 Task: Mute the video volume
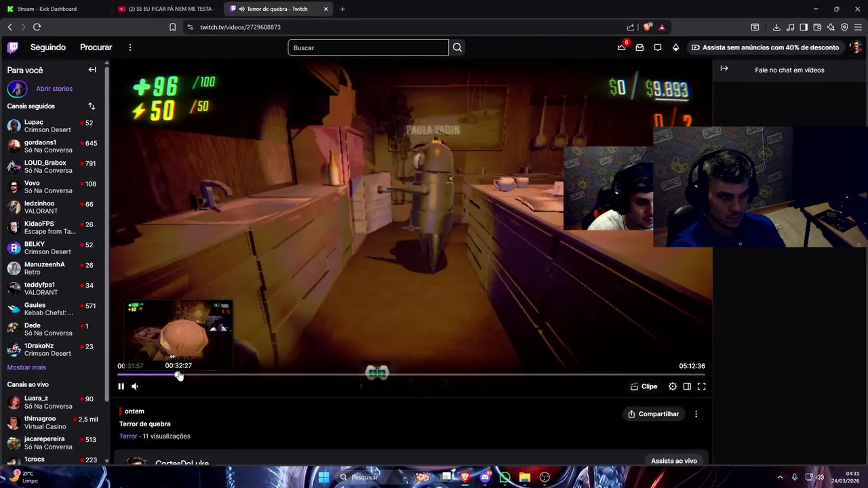point(135,386)
